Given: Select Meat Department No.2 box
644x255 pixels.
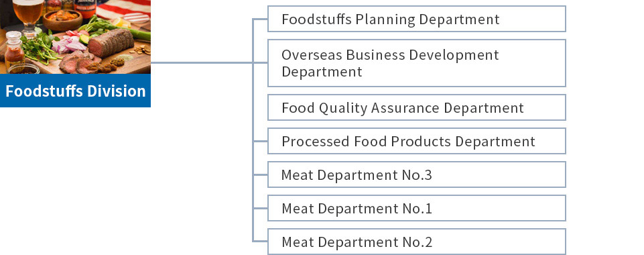Looking at the screenshot, I should [x=416, y=242].
